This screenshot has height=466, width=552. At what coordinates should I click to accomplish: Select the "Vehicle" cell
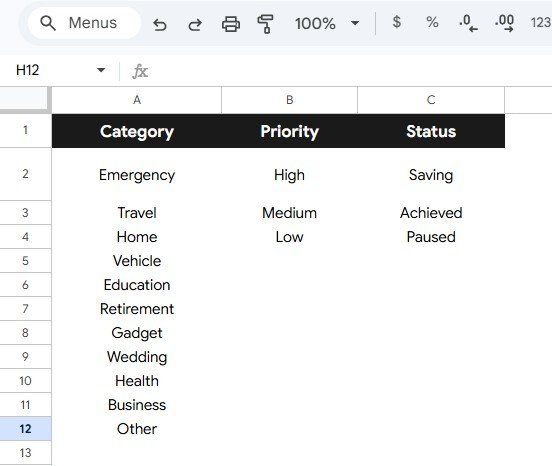[137, 261]
